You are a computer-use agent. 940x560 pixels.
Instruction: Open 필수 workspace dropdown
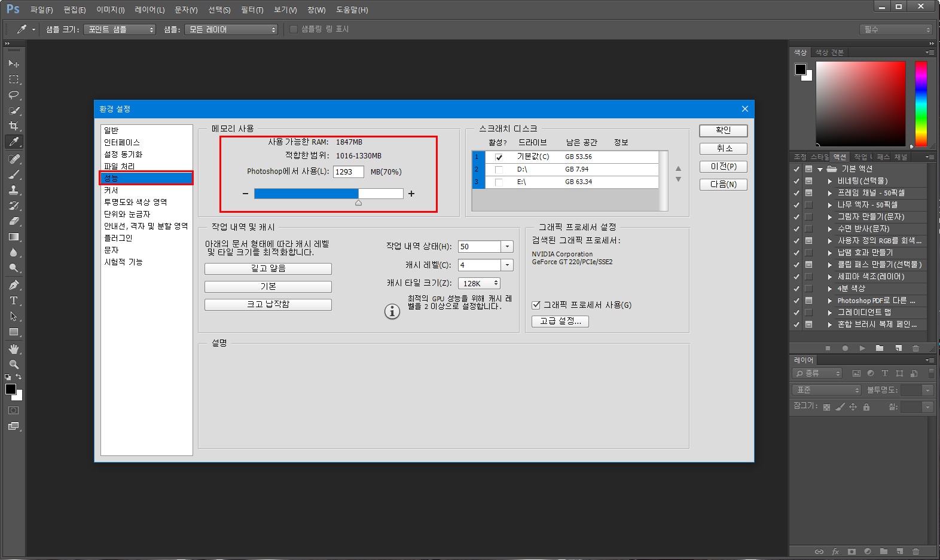[x=897, y=29]
